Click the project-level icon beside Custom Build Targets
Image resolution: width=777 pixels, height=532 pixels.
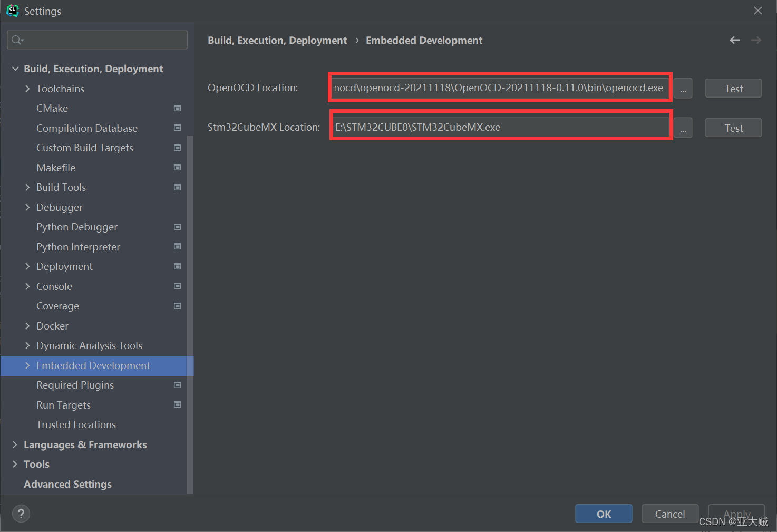(178, 148)
